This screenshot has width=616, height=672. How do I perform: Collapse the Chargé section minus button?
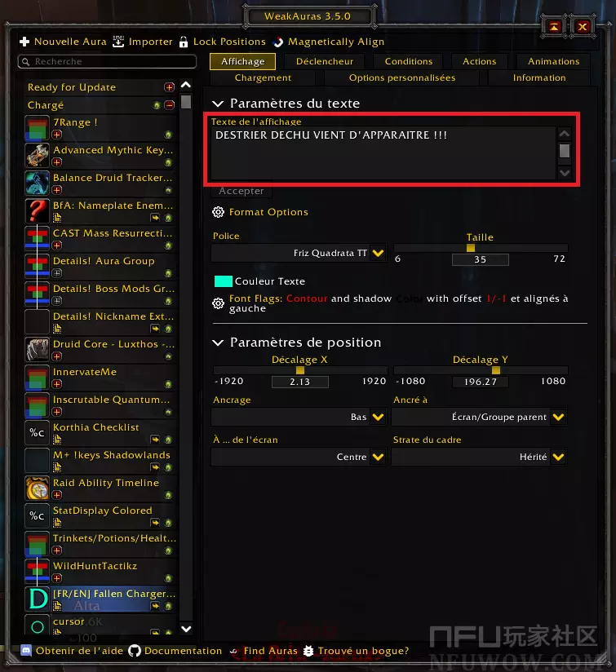[x=170, y=105]
